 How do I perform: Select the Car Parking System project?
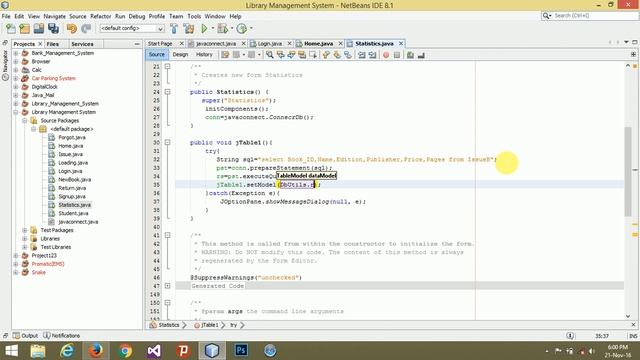pyautogui.click(x=53, y=78)
